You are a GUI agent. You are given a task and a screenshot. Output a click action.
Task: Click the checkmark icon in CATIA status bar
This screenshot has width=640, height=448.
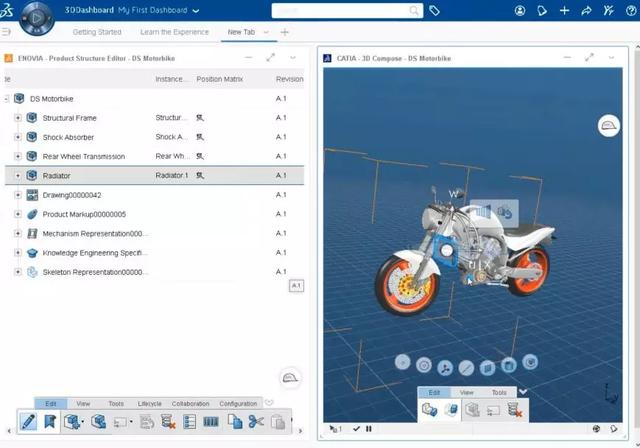click(356, 429)
